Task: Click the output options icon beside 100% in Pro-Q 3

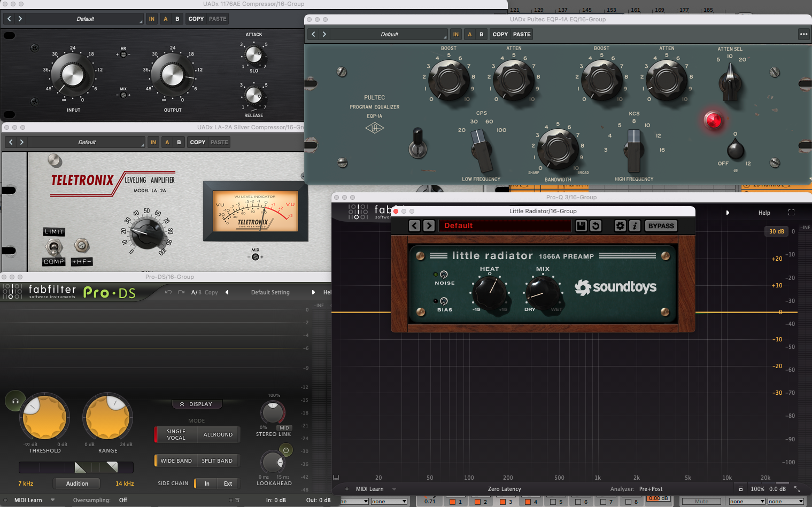Action: coord(741,489)
